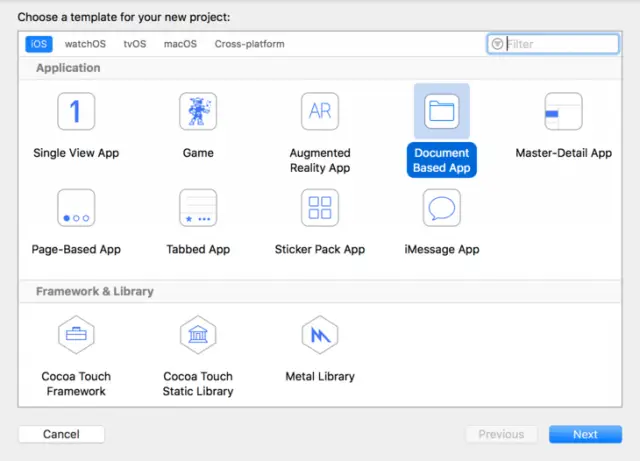
Task: Switch to the macOS platform tab
Action: tap(180, 44)
